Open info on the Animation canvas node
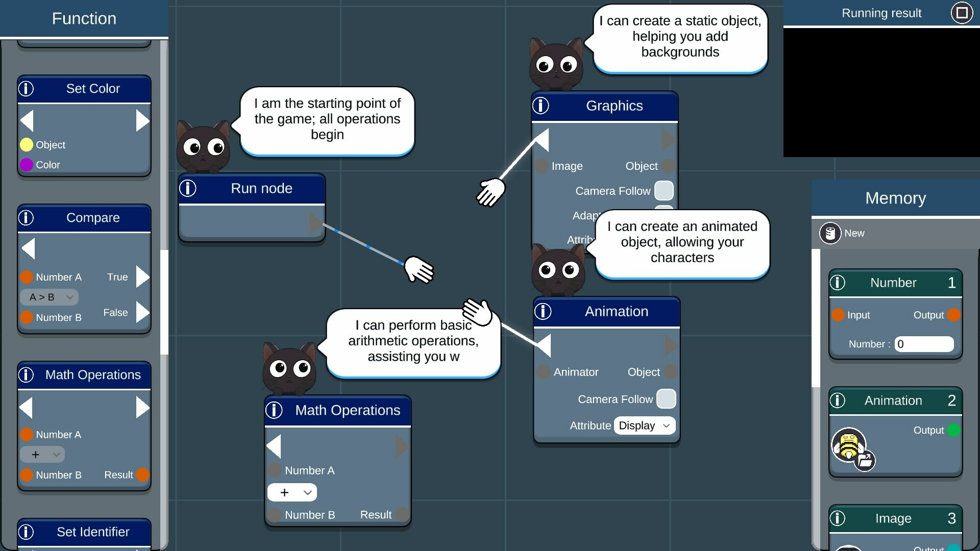The height and width of the screenshot is (551, 980). click(x=543, y=311)
